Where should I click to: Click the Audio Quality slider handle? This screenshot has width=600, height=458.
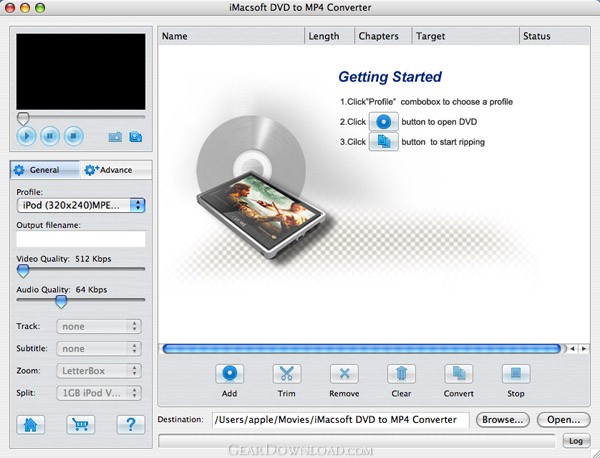click(61, 302)
